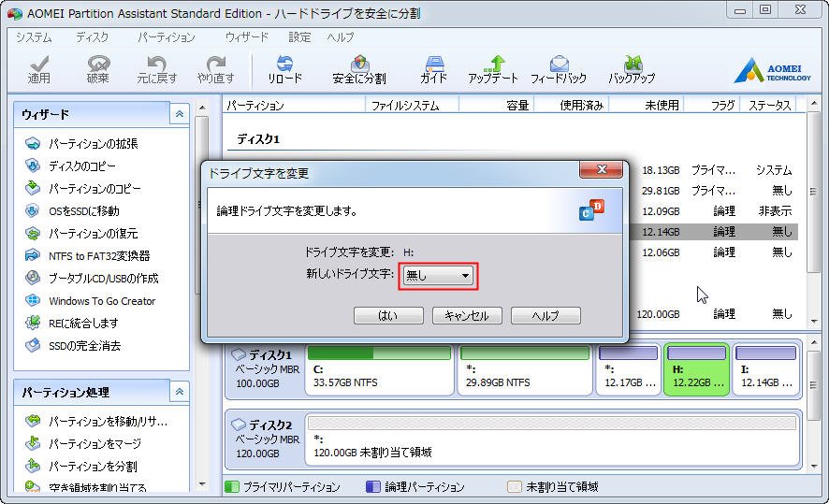Click the 適用 (Apply) toolbar icon

(x=39, y=70)
